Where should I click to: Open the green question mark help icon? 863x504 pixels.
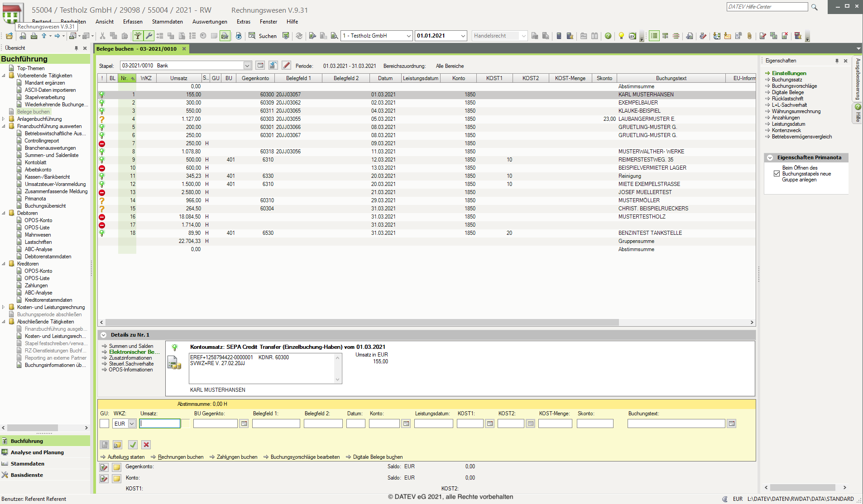click(x=608, y=36)
